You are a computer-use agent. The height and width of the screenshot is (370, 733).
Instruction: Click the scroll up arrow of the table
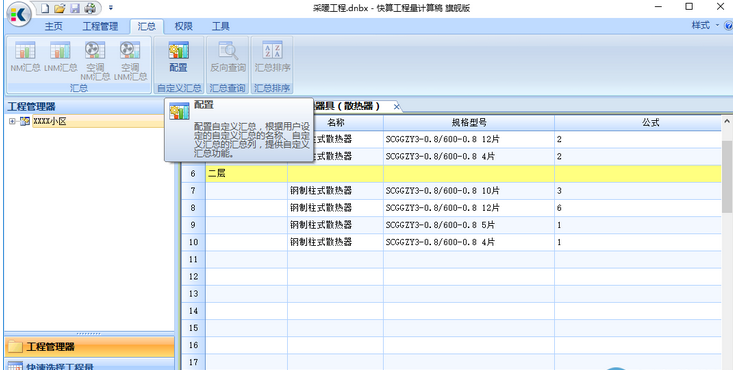tap(727, 121)
